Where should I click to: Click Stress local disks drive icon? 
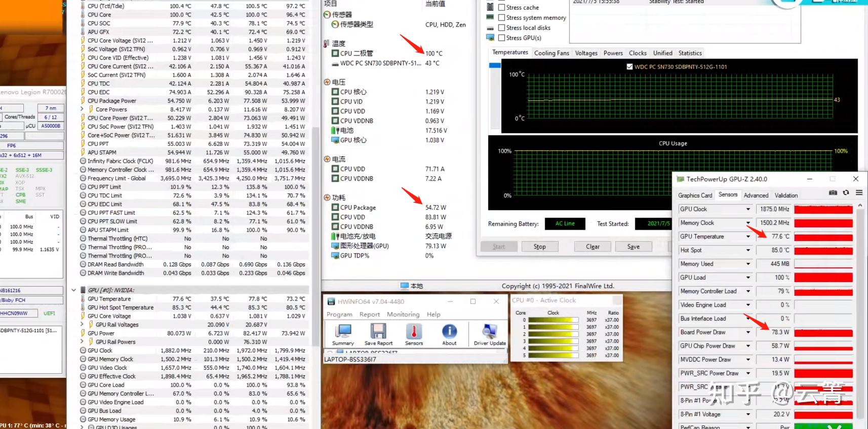pos(490,28)
